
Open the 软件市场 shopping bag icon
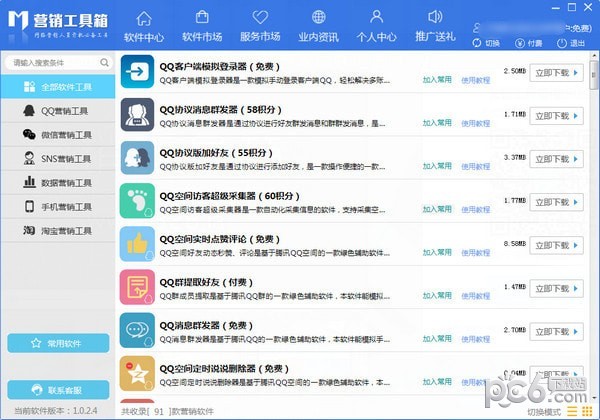click(202, 17)
